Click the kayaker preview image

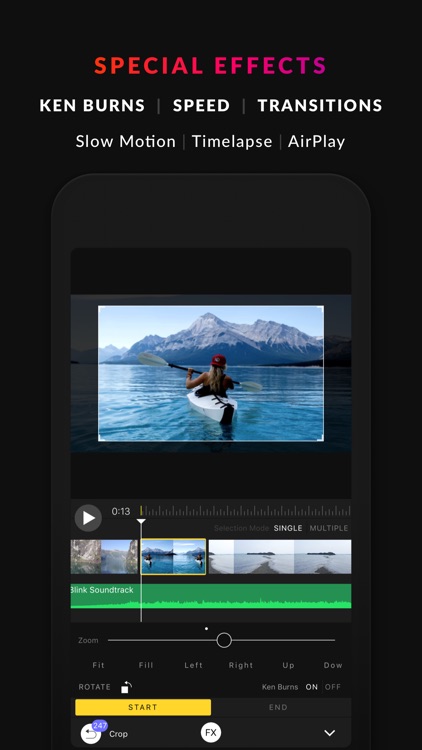pyautogui.click(x=211, y=374)
